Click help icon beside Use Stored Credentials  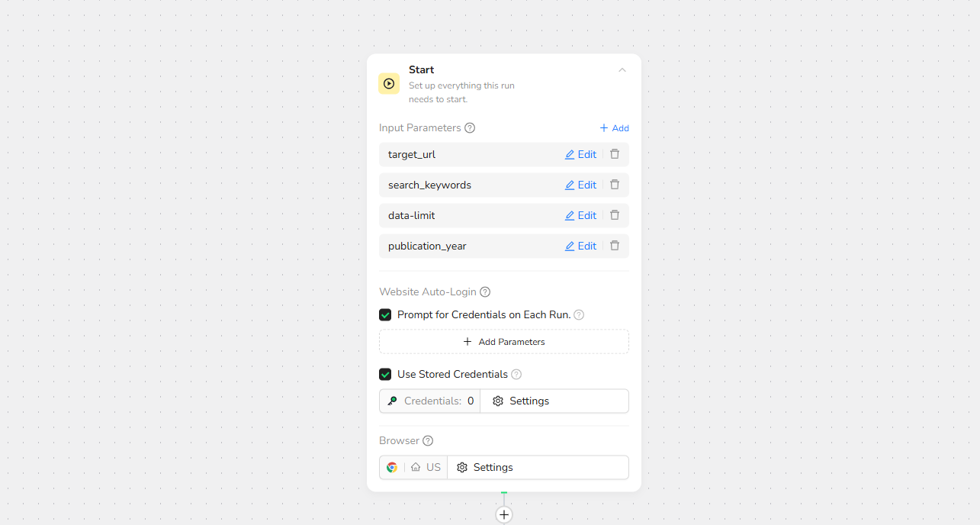516,375
